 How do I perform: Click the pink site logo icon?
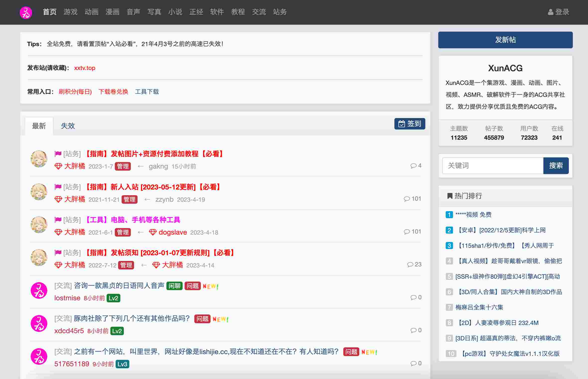(x=26, y=12)
